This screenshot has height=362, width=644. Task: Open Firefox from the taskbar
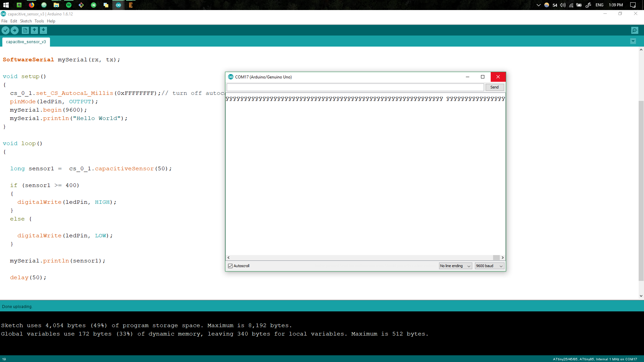click(x=32, y=5)
